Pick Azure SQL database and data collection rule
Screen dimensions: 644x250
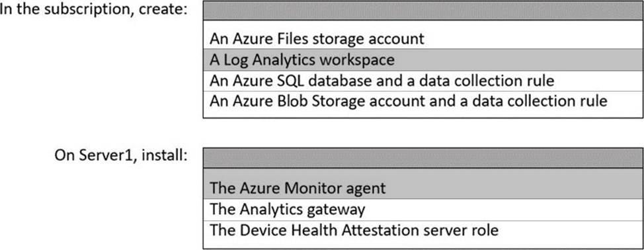click(x=423, y=81)
